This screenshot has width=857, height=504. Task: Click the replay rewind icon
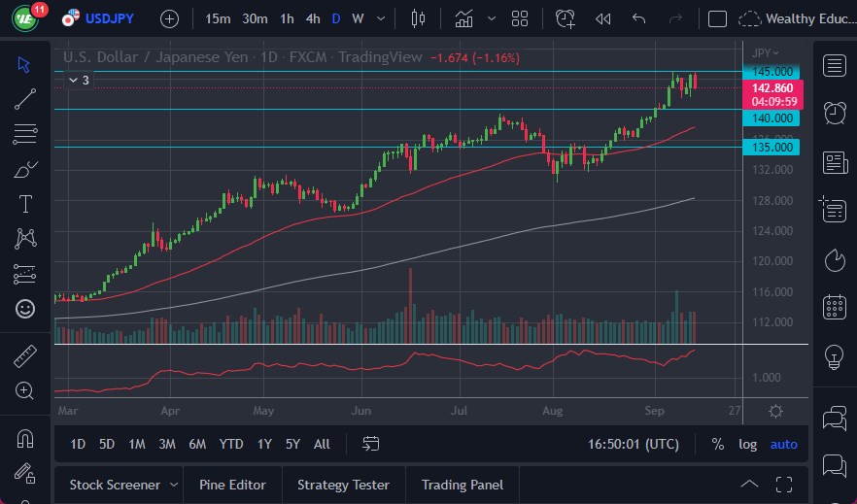tap(603, 18)
